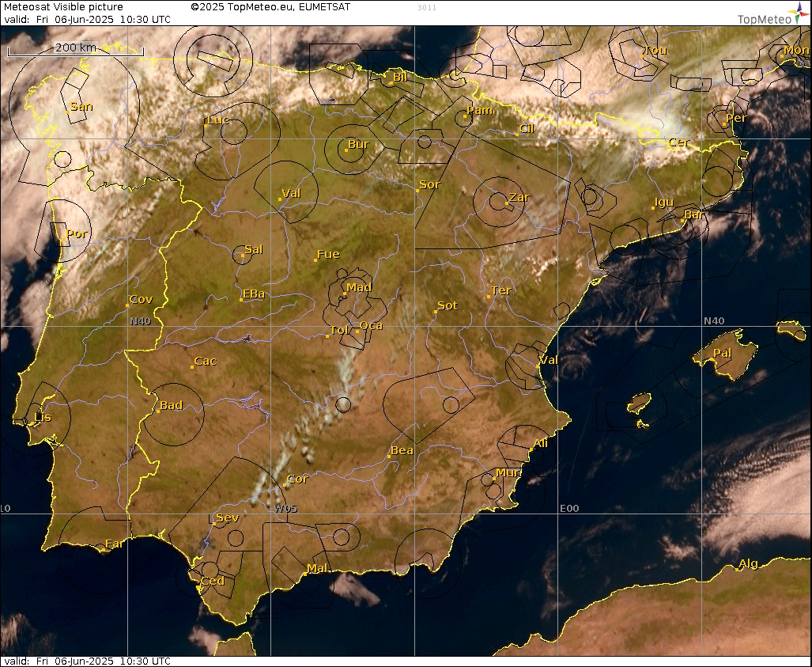812x667 pixels.
Task: Select the 'Ali' city label
Action: coord(541,442)
